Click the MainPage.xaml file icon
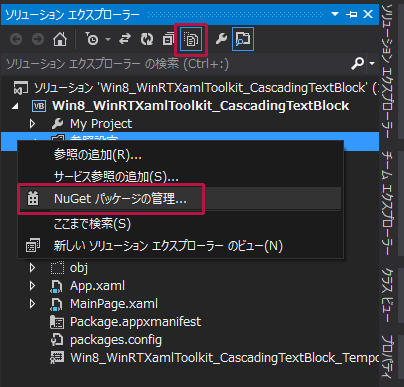Image resolution: width=404 pixels, height=387 pixels. coord(56,304)
